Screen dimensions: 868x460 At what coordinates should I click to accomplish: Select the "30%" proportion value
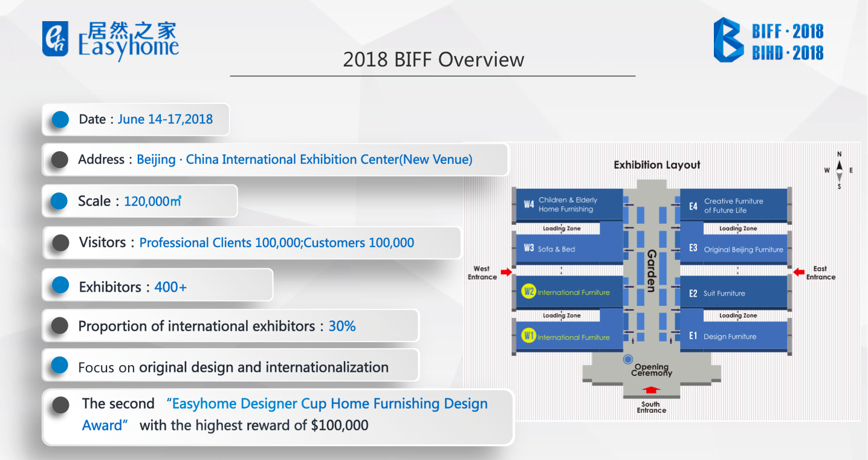pos(342,326)
